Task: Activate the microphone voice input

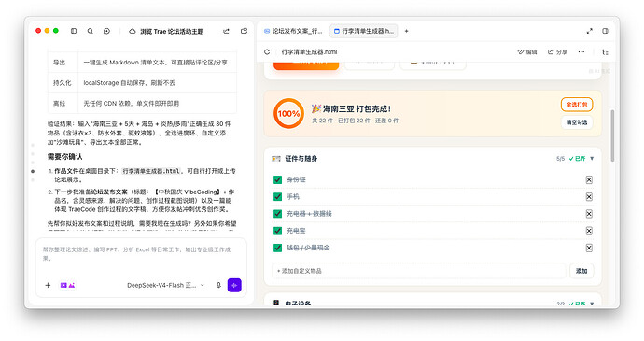Action: (218, 285)
